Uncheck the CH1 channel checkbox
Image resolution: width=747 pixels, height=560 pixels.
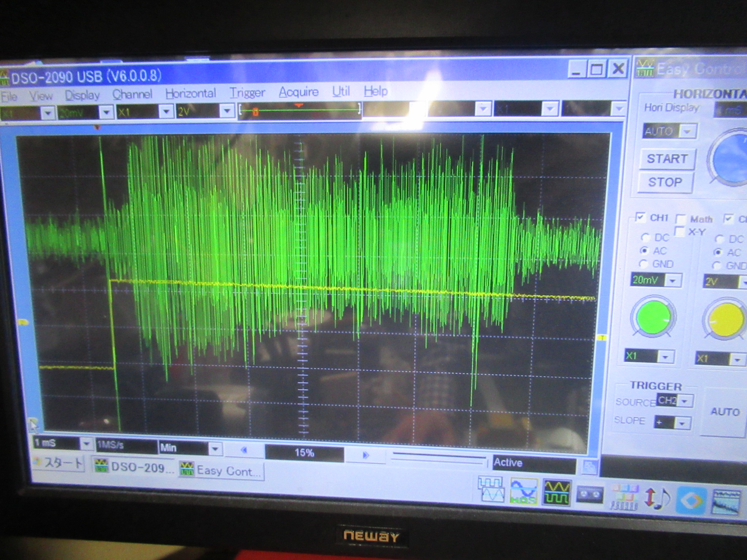[x=640, y=218]
